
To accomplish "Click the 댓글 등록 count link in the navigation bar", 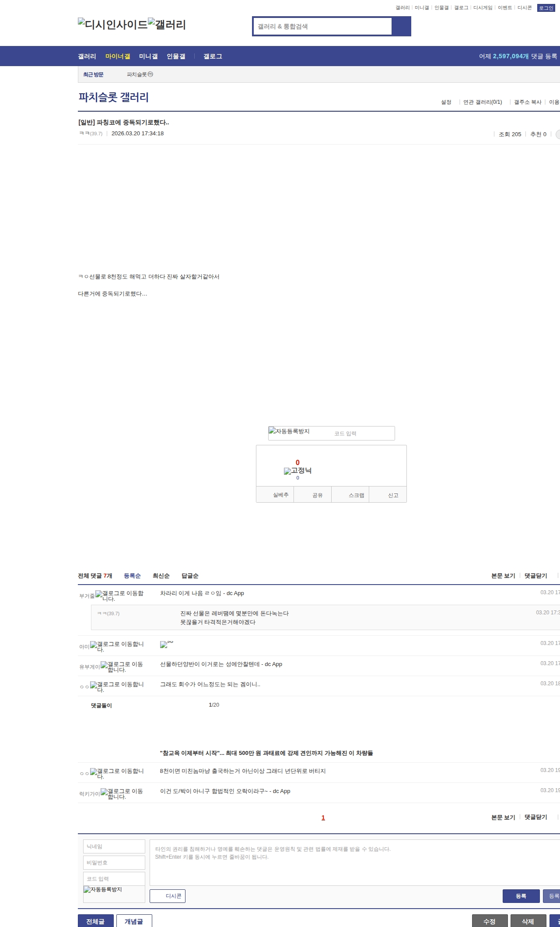I will pyautogui.click(x=518, y=56).
